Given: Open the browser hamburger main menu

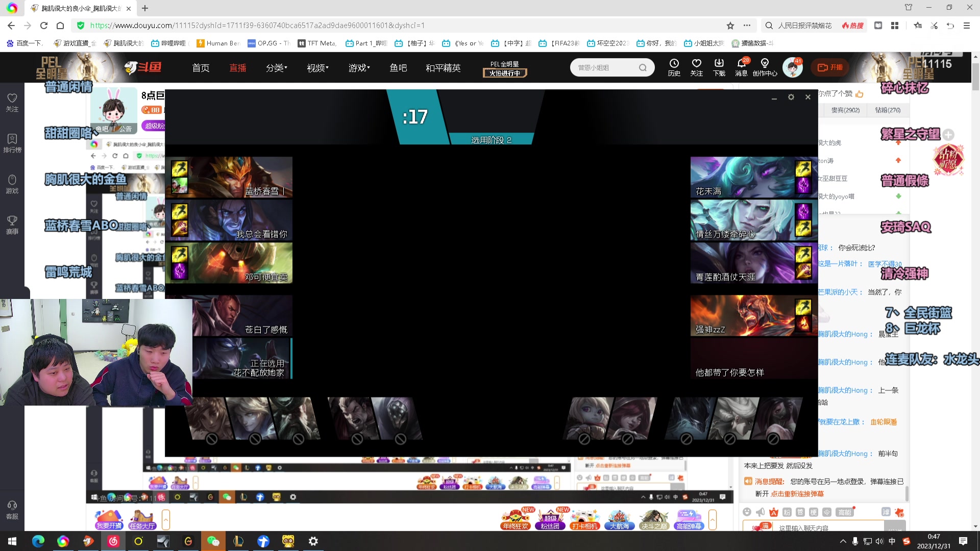Looking at the screenshot, I should pyautogui.click(x=967, y=26).
